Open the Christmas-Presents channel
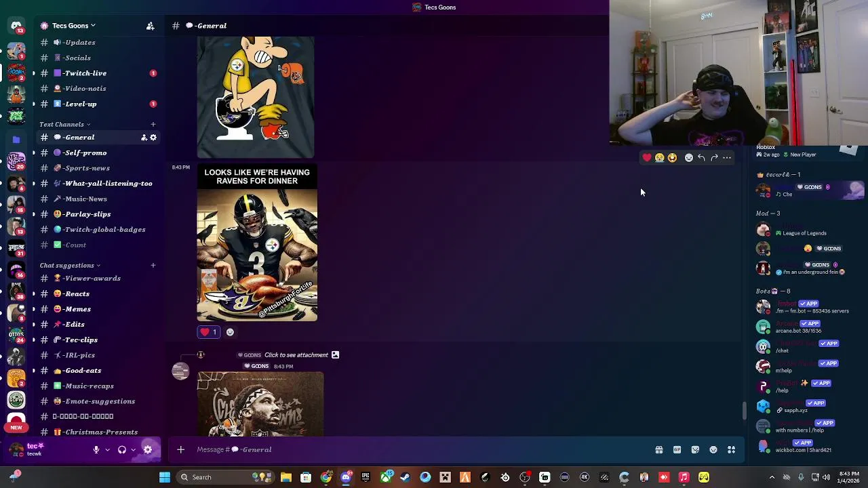 point(97,432)
